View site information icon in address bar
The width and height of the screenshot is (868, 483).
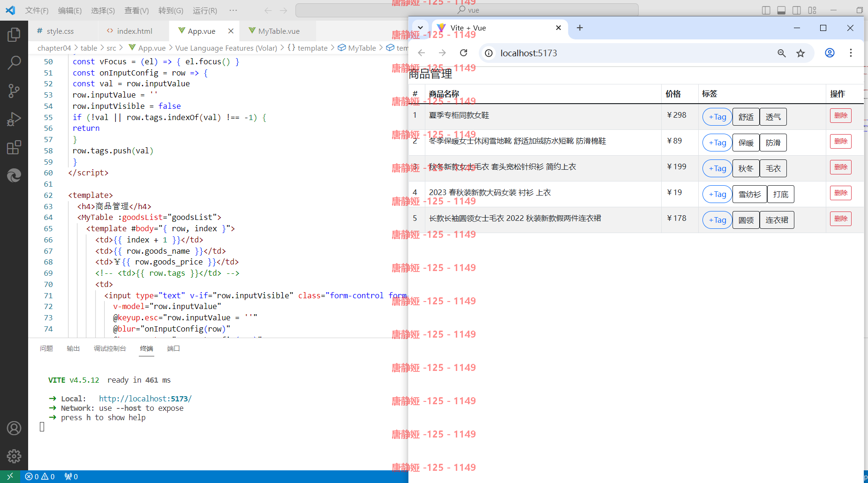pyautogui.click(x=489, y=53)
